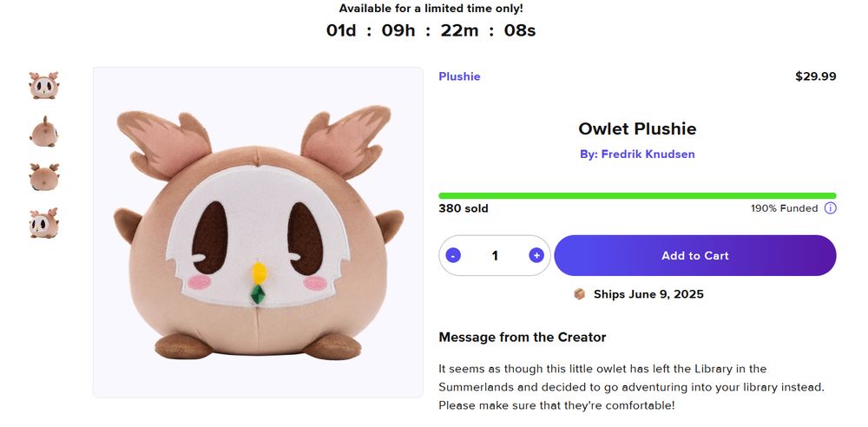Click the green funding progress bar

(637, 195)
